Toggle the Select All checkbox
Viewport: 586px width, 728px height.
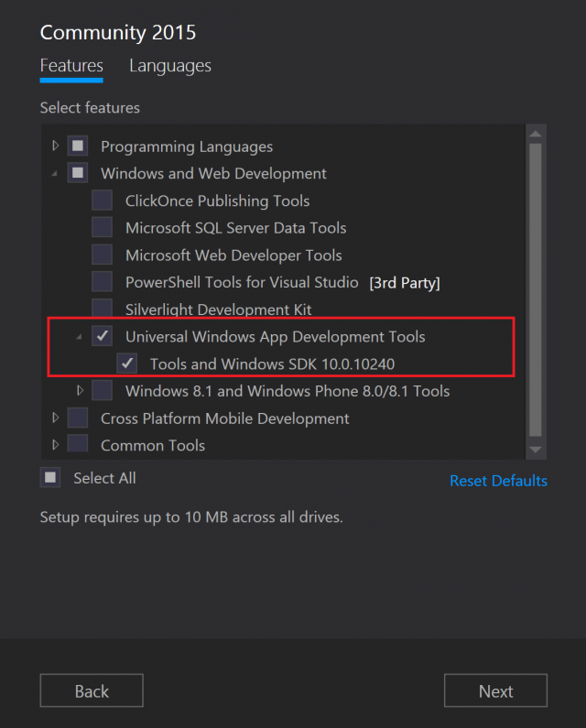[x=50, y=477]
